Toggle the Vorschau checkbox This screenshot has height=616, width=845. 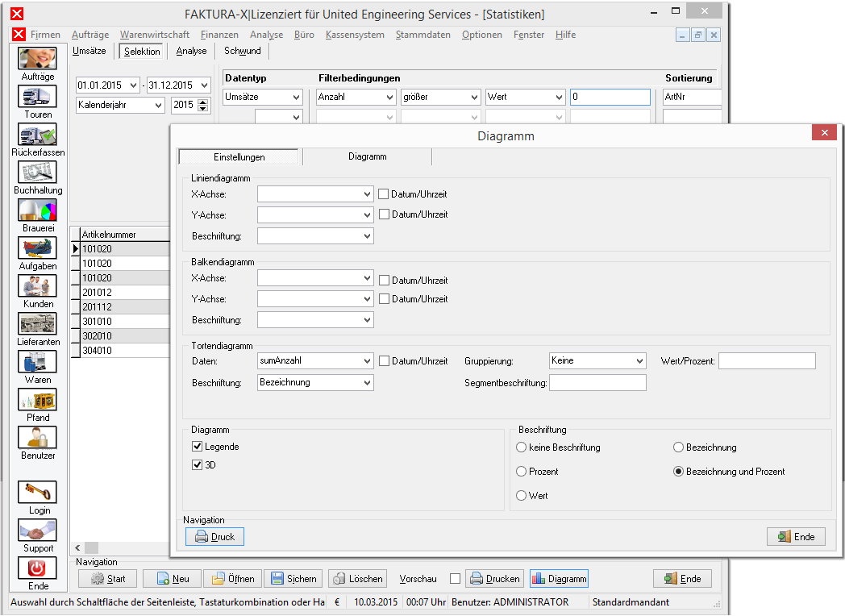coord(456,579)
